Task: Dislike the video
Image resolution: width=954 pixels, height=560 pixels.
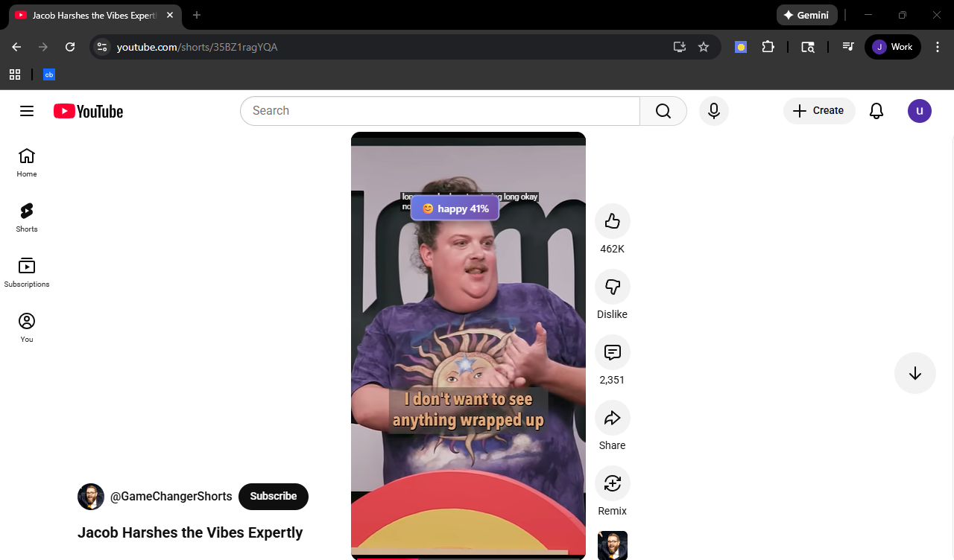Action: click(x=612, y=286)
